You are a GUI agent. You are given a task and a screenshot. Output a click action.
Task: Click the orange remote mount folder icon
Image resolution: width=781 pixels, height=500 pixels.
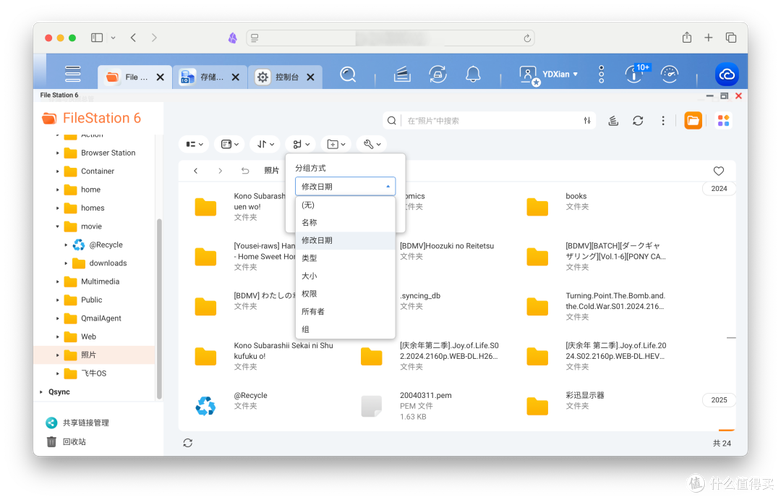point(693,121)
